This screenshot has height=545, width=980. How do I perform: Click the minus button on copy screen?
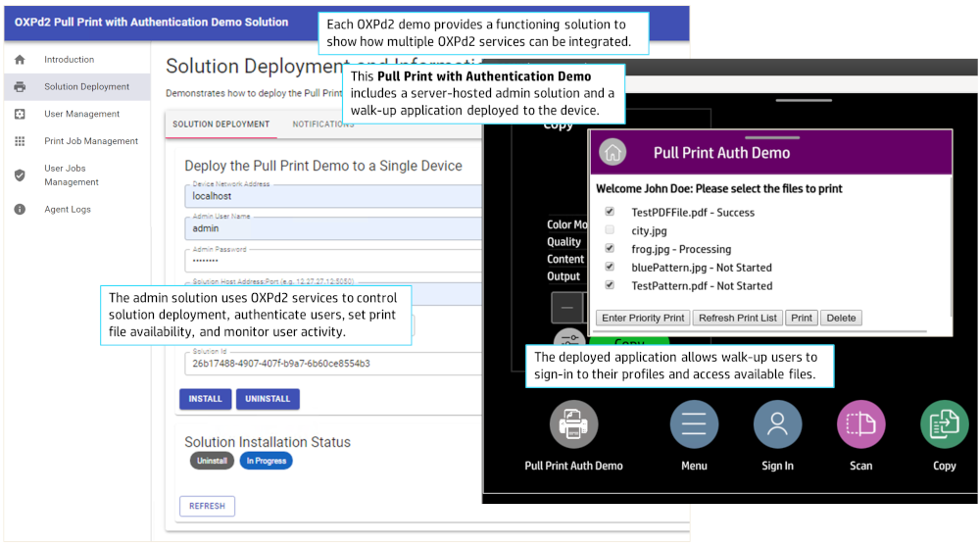coord(566,308)
